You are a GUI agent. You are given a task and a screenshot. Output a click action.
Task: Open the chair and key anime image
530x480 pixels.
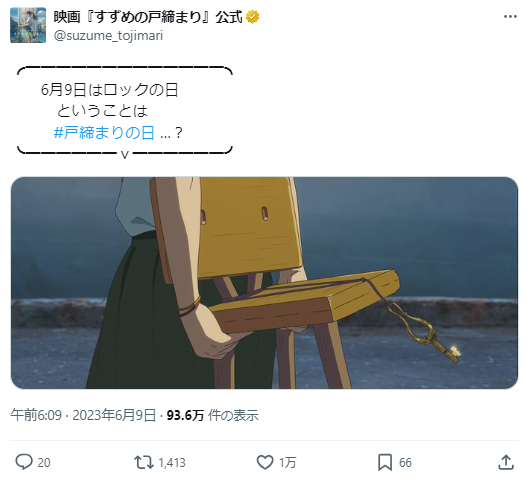point(264,283)
